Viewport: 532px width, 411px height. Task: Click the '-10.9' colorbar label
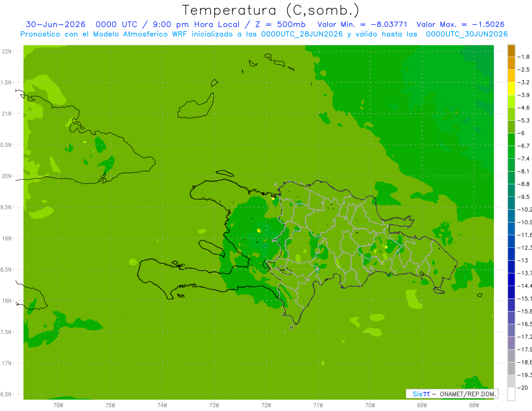(524, 222)
